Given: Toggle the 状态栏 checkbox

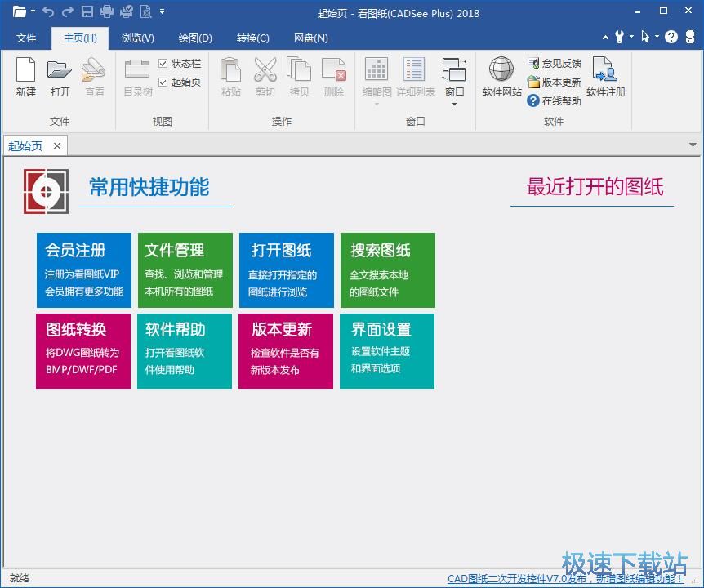Looking at the screenshot, I should 163,63.
